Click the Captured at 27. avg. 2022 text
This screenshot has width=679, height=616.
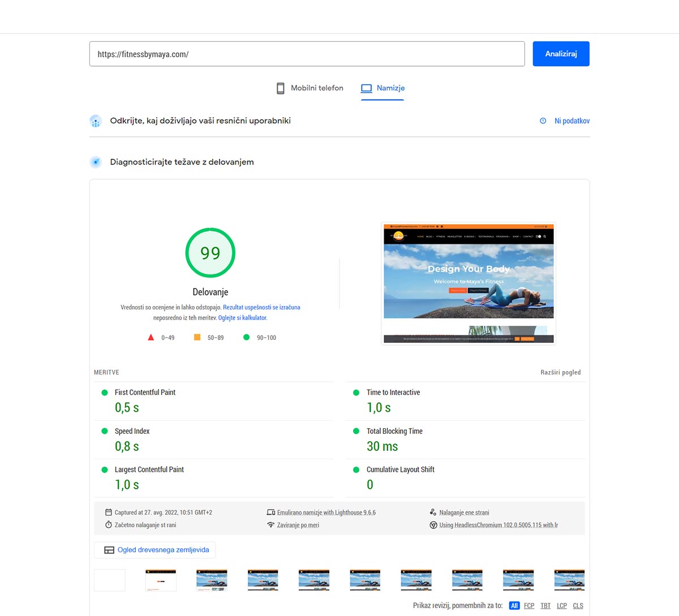[164, 512]
